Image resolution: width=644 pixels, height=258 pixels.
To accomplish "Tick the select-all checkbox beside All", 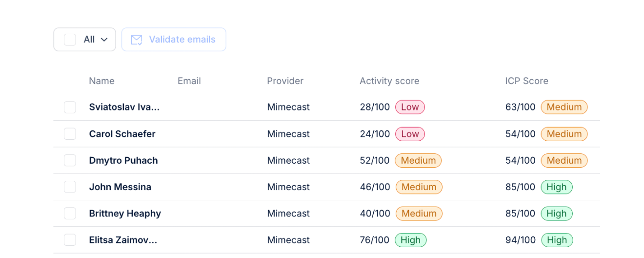I will pos(70,40).
